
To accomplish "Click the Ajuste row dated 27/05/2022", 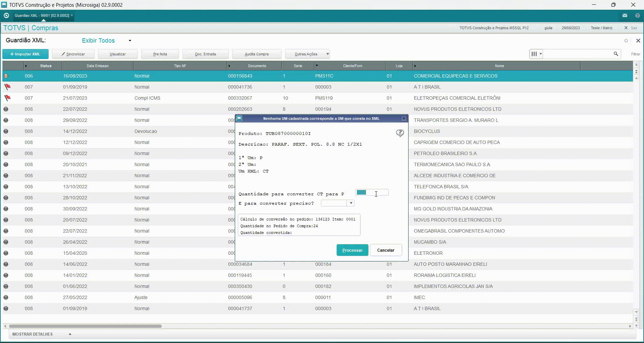I will coord(318,297).
